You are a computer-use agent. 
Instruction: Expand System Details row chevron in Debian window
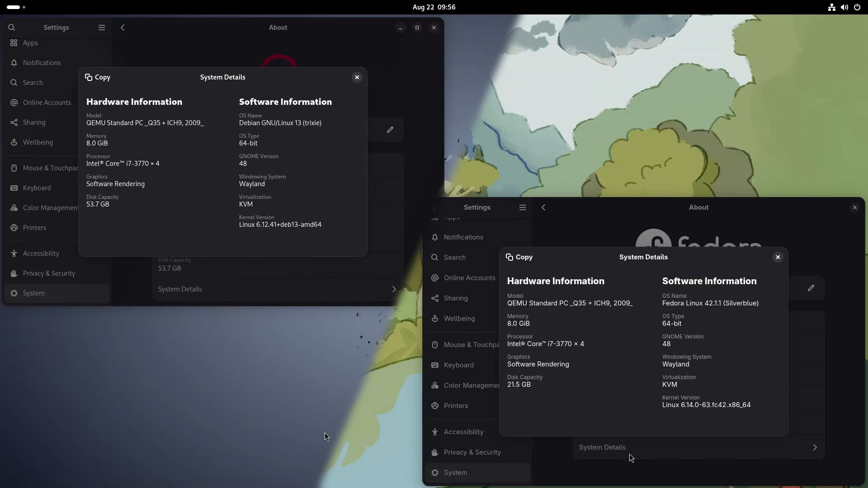(394, 289)
